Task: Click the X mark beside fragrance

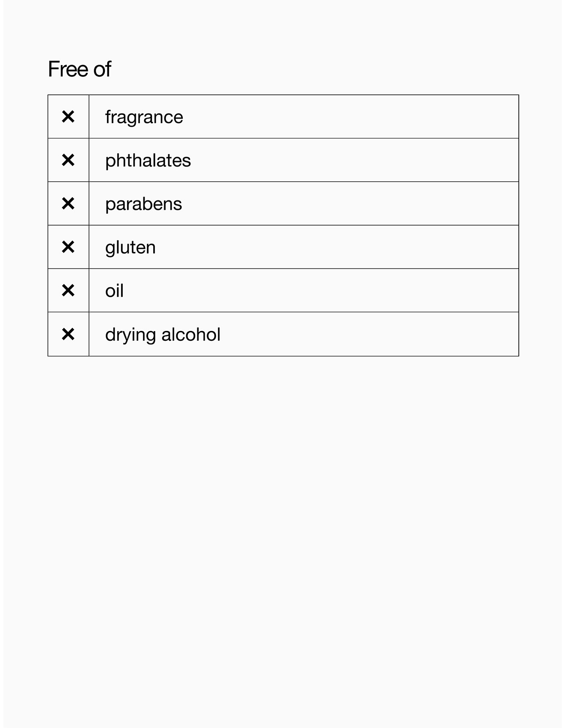Action: (x=68, y=116)
